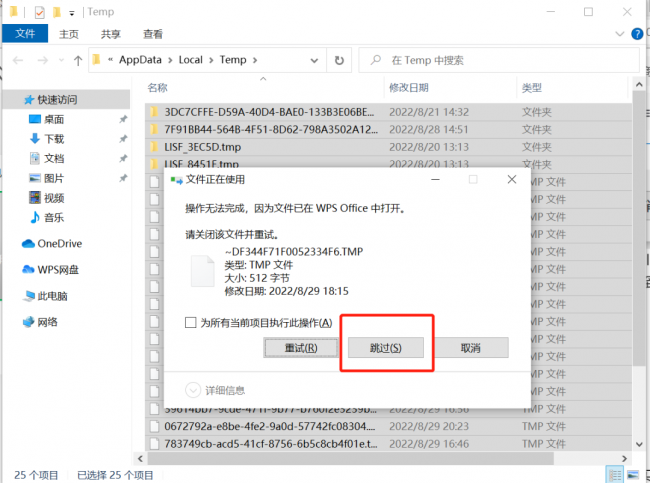Click the pin icon next to 下载
The height and width of the screenshot is (483, 650).
pyautogui.click(x=123, y=139)
